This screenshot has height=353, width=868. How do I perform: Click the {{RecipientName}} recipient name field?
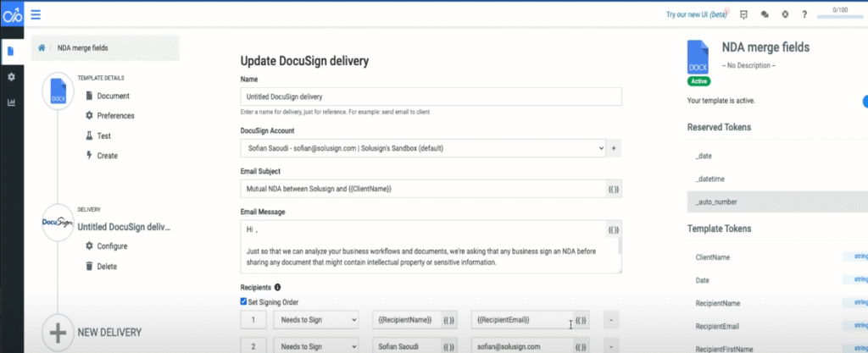(407, 320)
